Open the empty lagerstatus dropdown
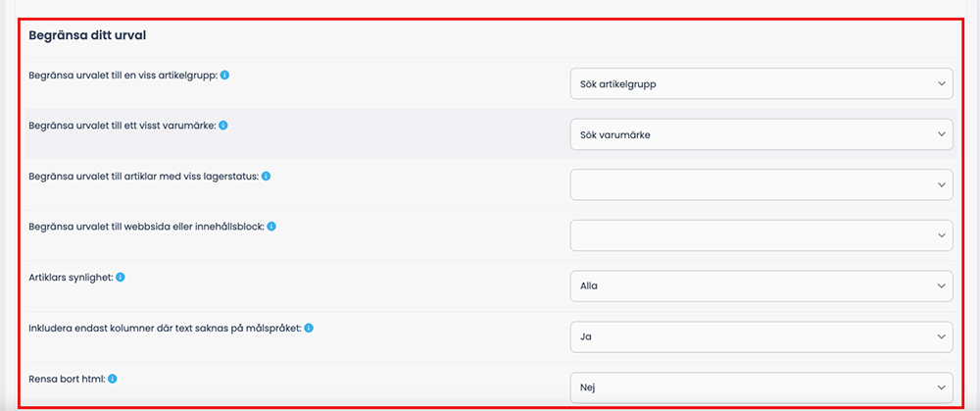The image size is (980, 411). coord(761,184)
